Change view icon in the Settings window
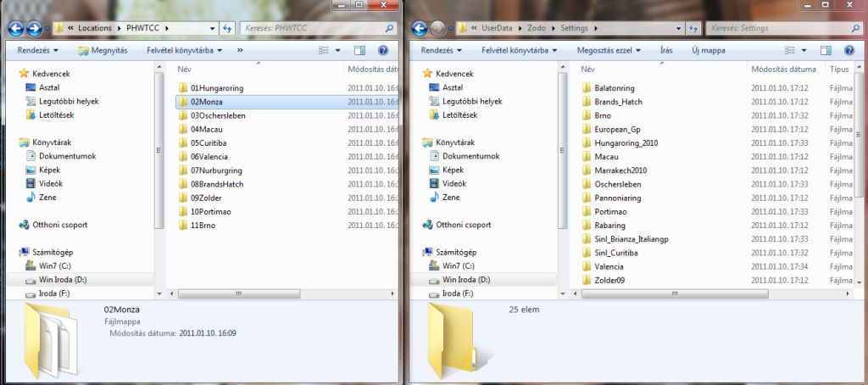Viewport: 868px width, 385px height. click(x=791, y=50)
